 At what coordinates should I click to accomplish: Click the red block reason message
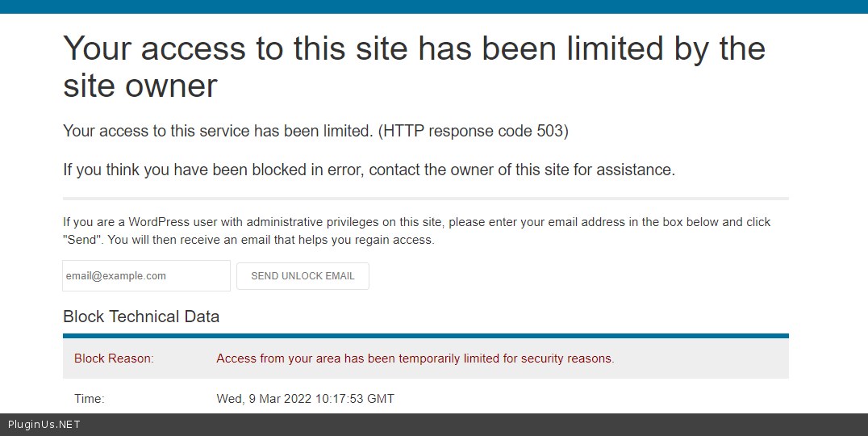415,358
